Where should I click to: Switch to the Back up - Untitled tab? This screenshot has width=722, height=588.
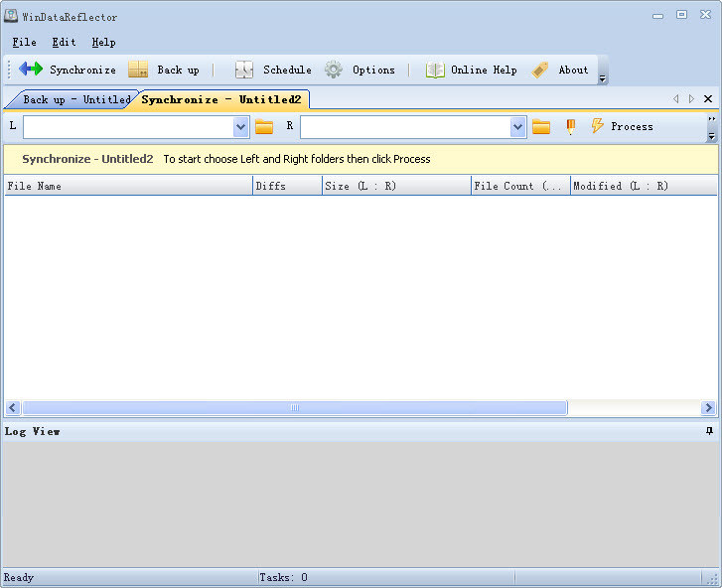(x=74, y=99)
